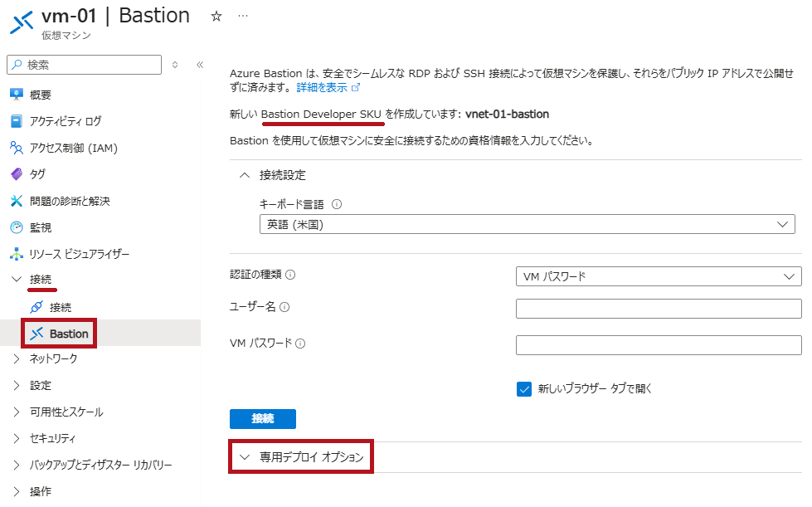Click the favorite star icon next to Bastion title
812x507 pixels.
(216, 17)
